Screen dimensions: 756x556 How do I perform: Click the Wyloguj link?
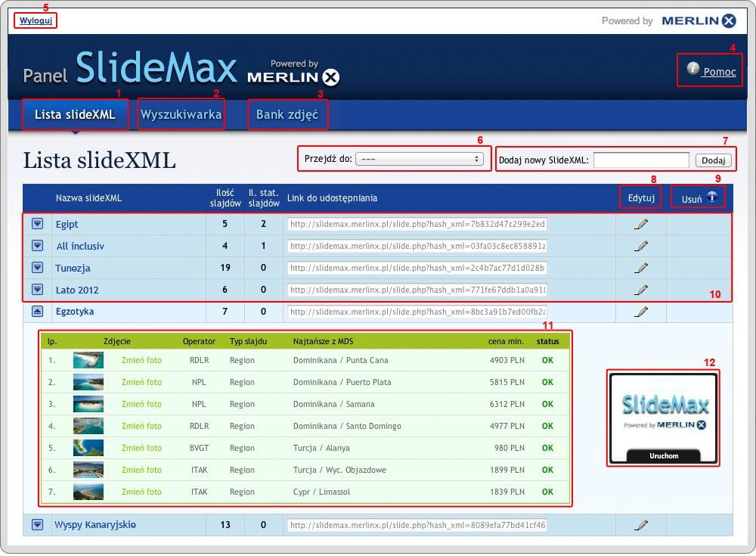point(36,20)
